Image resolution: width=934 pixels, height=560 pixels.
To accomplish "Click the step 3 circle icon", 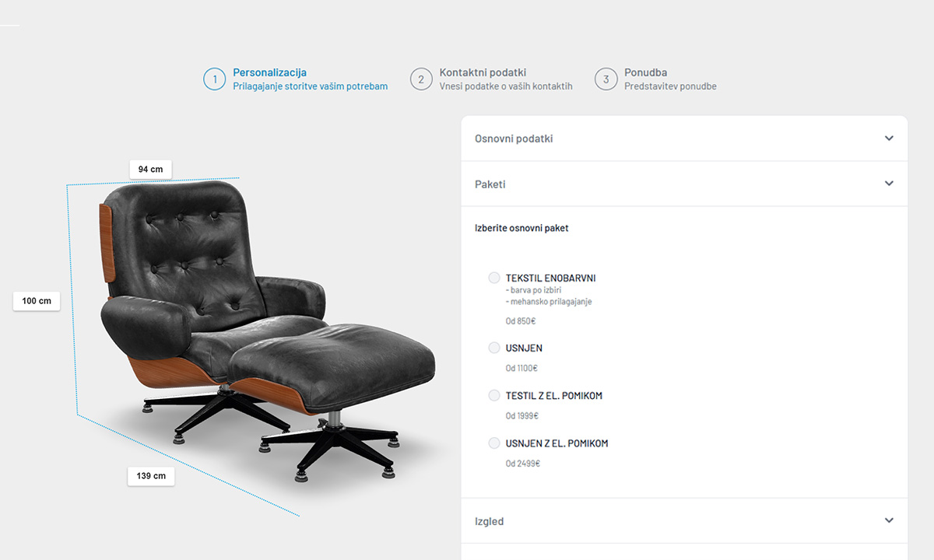I will (x=606, y=79).
